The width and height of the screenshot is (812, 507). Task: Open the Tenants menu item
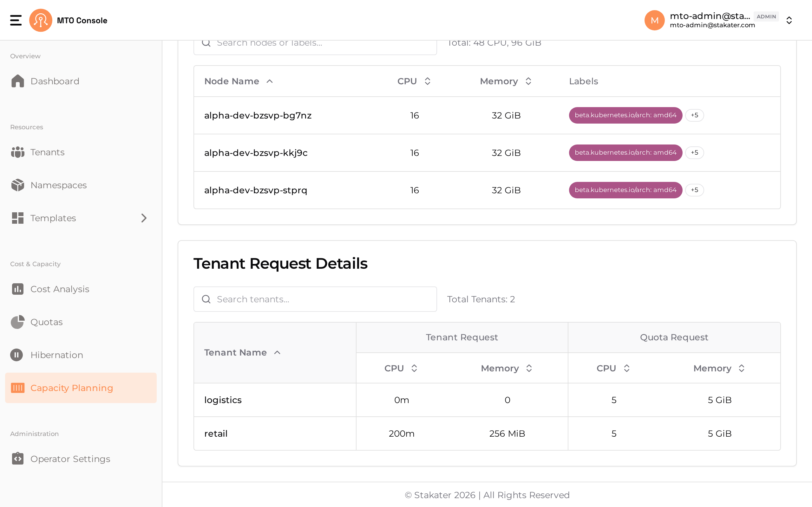pos(81,152)
